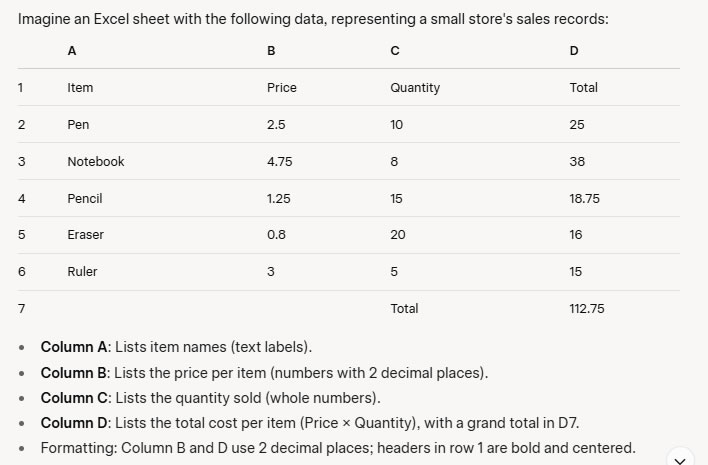This screenshot has height=465, width=708.
Task: Click the Notebook item cell
Action: 96,162
